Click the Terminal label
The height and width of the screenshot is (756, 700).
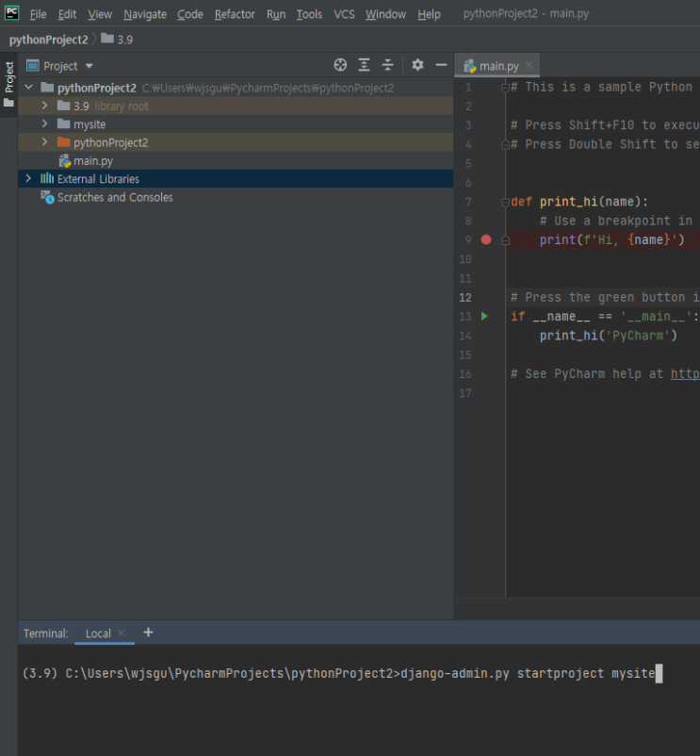coord(46,633)
